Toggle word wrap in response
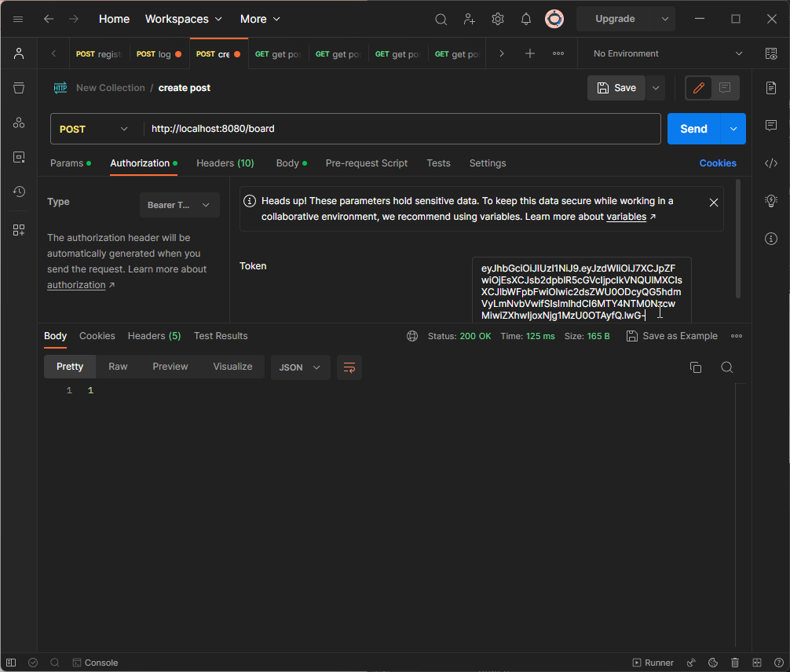The image size is (790, 672). click(x=349, y=367)
